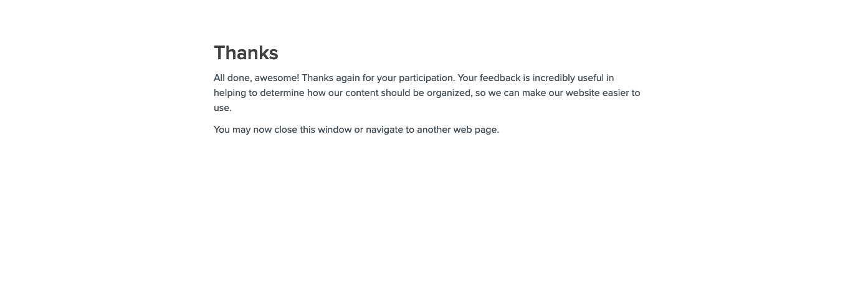Click the word "close" in the last sentence
This screenshot has width=868, height=296.
[285, 130]
